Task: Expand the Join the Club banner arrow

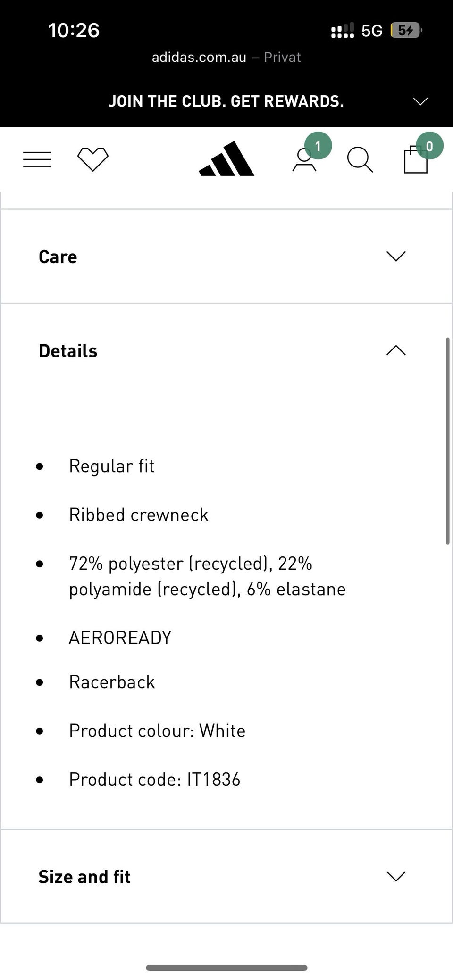Action: coord(420,101)
